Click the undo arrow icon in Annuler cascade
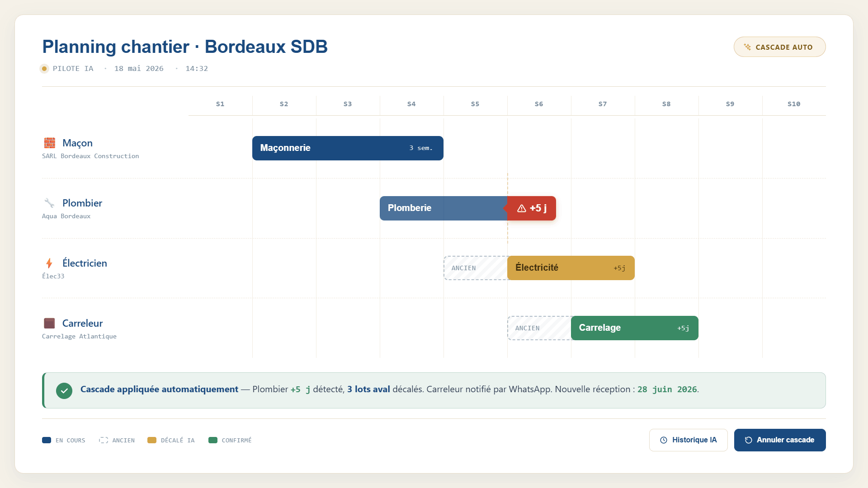This screenshot has height=488, width=868. (x=749, y=440)
